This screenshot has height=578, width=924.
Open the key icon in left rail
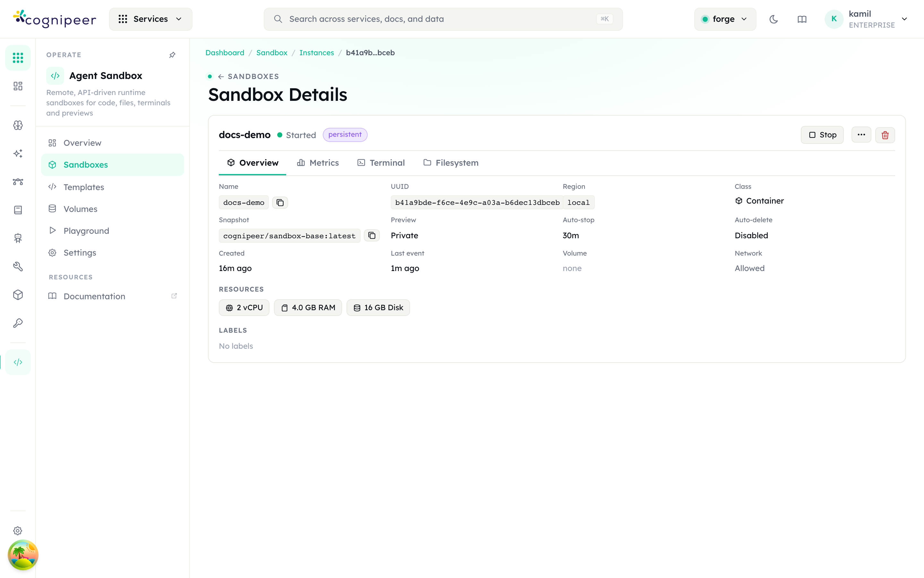pos(18,323)
